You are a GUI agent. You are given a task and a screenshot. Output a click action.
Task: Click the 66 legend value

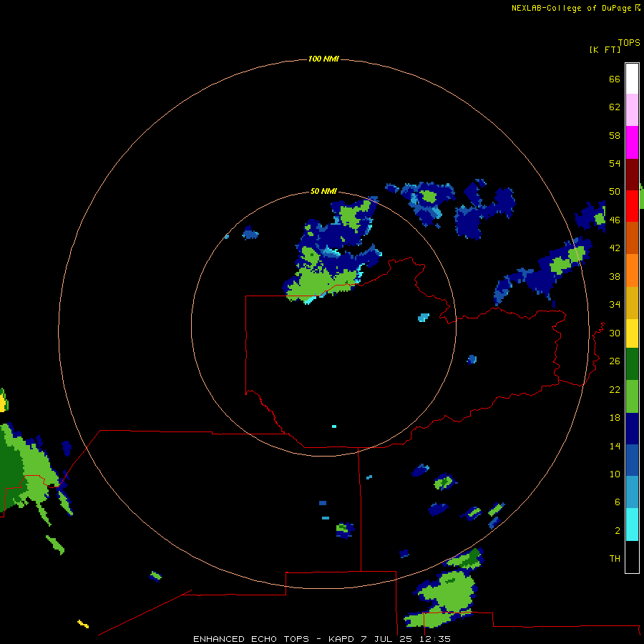[615, 79]
